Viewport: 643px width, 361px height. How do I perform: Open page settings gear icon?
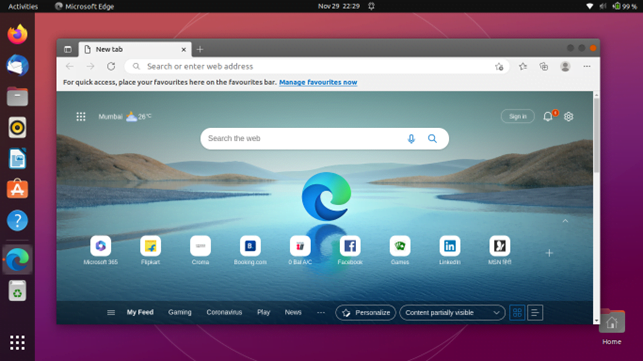click(x=568, y=117)
